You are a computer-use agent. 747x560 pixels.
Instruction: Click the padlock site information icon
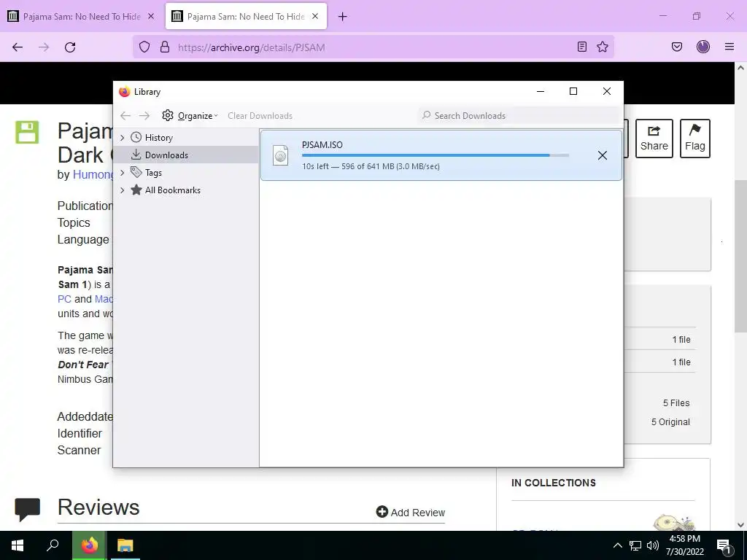tap(165, 47)
